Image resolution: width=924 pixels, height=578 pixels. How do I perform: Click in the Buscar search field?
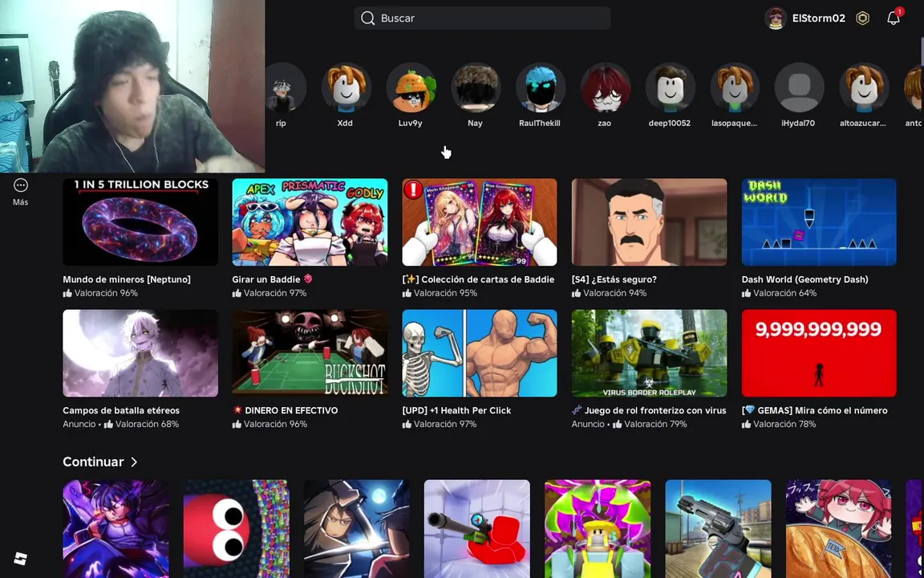pos(482,18)
